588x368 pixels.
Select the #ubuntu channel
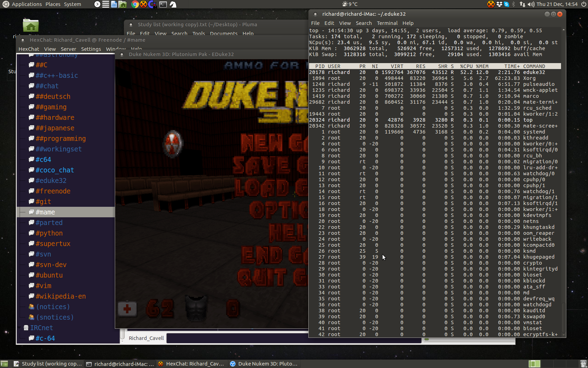pos(49,275)
